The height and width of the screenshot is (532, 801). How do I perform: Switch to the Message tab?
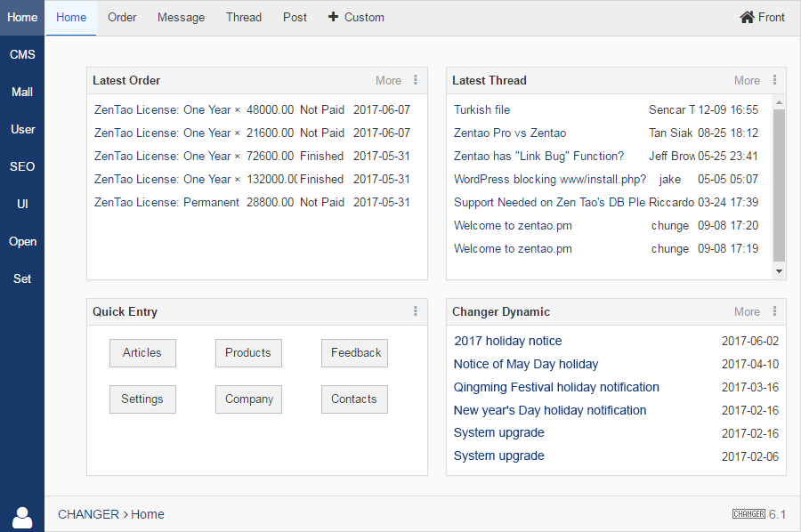click(181, 18)
